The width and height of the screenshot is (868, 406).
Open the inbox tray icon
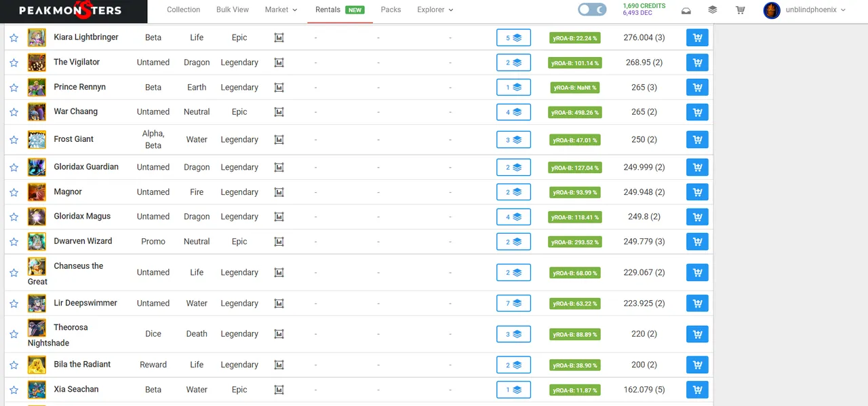pos(687,10)
